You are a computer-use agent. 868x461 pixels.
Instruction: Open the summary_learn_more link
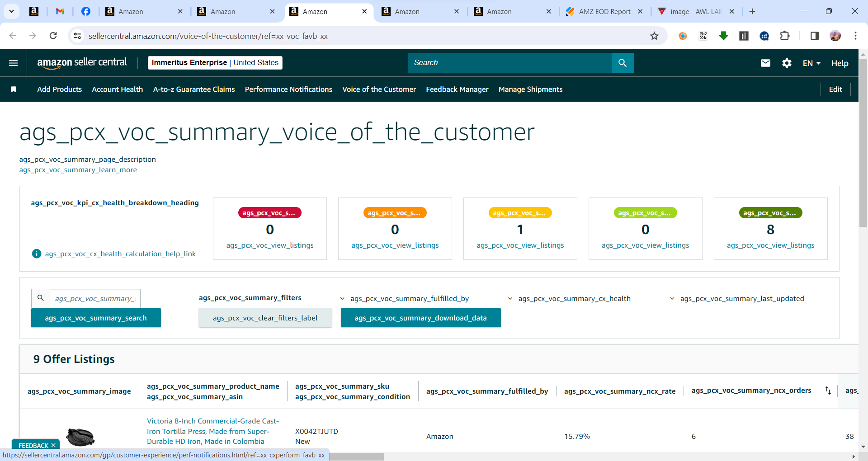point(78,170)
